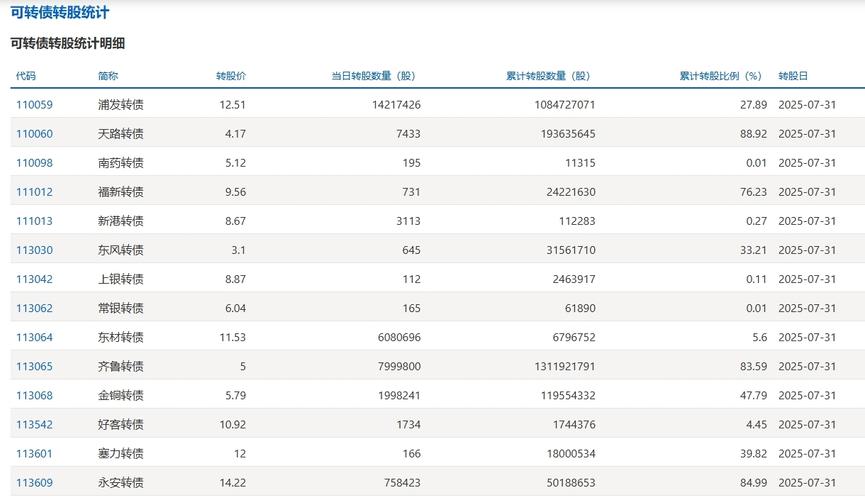Open bond code 113062 link

tap(34, 308)
